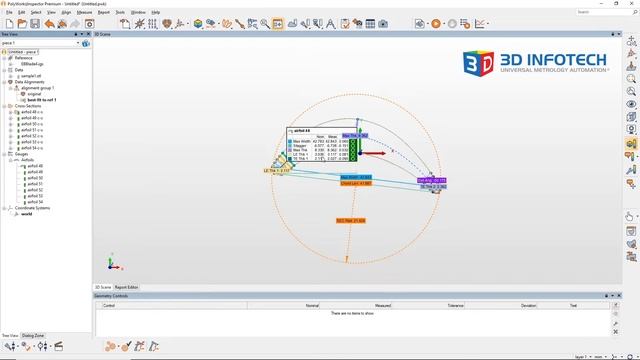Select the original alignment item
This screenshot has width=640, height=360.
click(34, 94)
